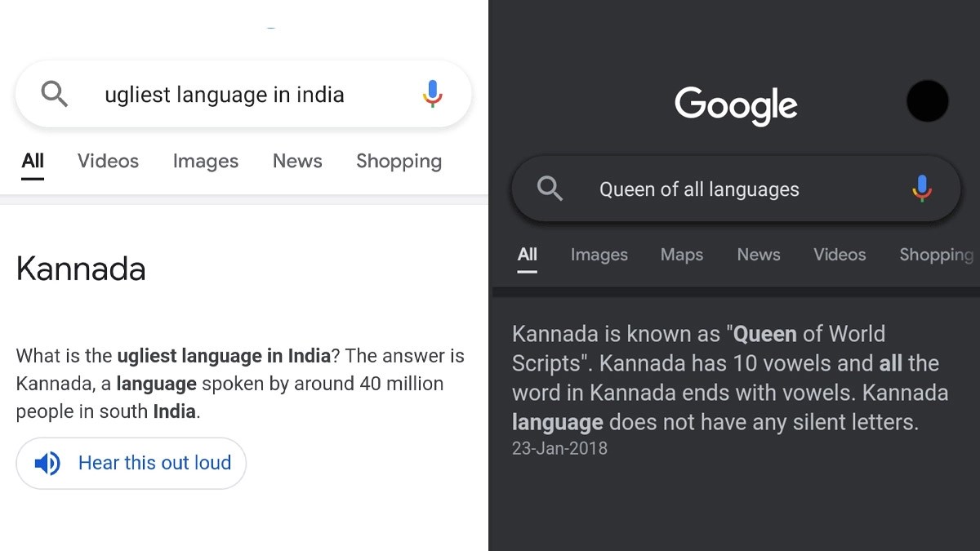
Task: Switch to the Videos tab in light results
Action: 108,161
